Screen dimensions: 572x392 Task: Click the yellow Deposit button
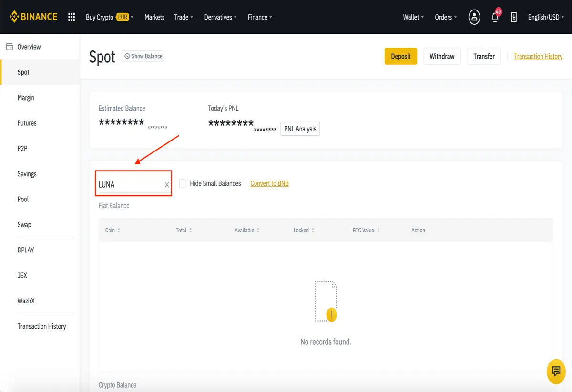401,56
